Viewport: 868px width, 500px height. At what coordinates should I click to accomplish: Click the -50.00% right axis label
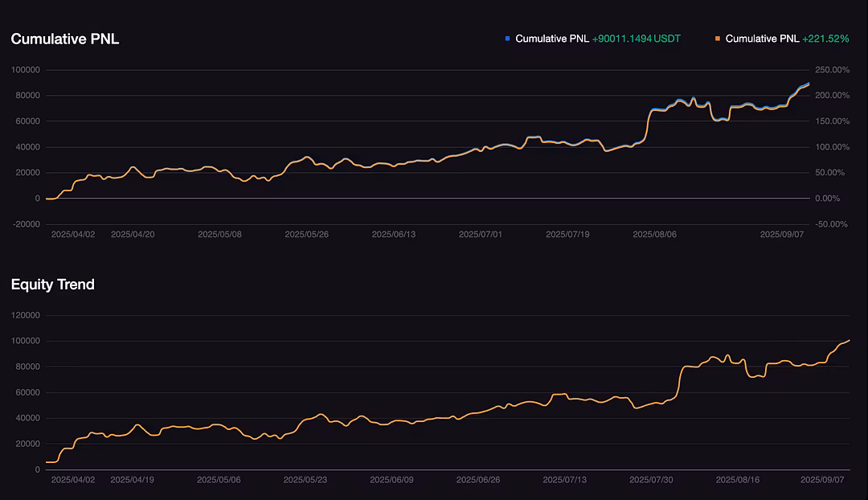[x=833, y=224]
